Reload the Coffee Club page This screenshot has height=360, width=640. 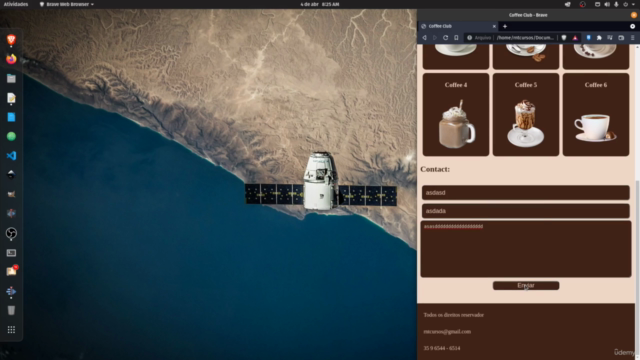click(445, 38)
